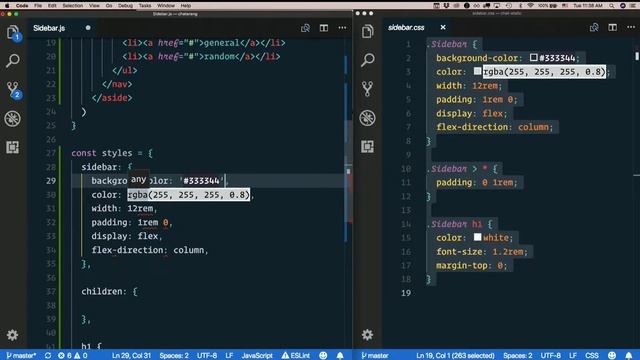
Task: Open Debug view in right window
Action: [x=367, y=118]
